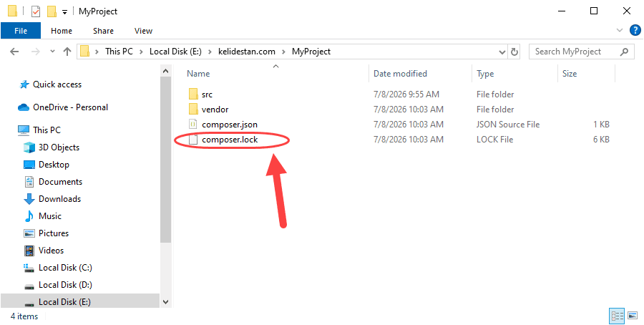Click MyProject breadcrumb in address bar
644x325 pixels.
[311, 52]
